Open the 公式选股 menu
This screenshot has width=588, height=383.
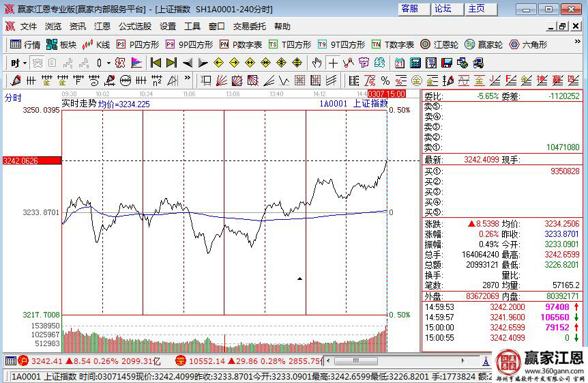click(135, 27)
